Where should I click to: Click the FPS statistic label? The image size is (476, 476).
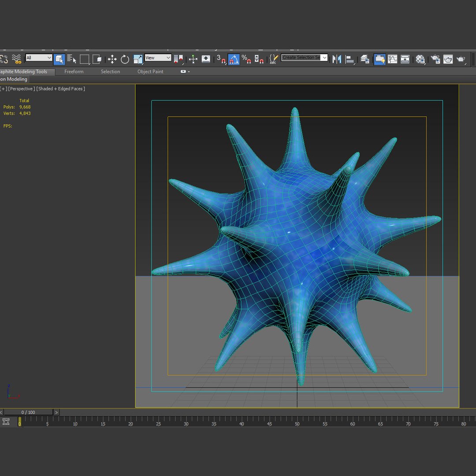7,126
